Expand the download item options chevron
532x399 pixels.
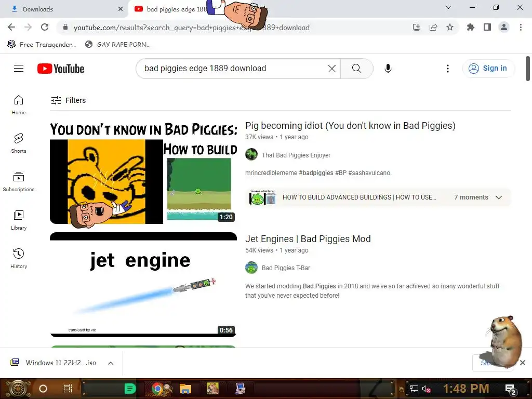click(111, 363)
